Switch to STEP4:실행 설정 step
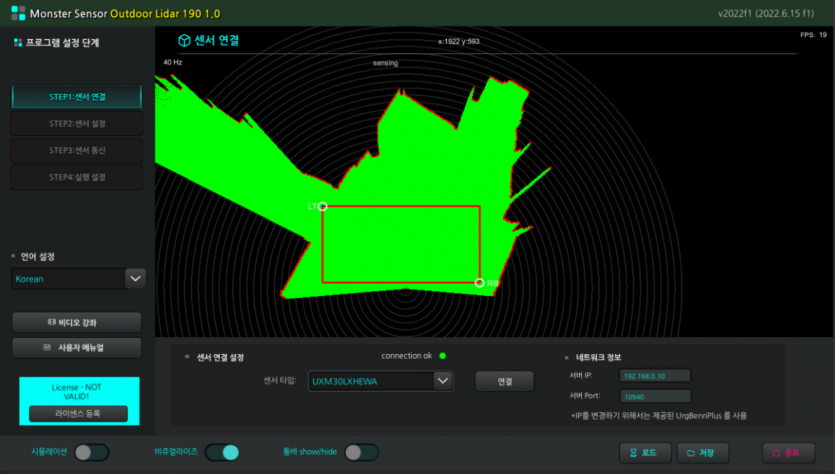 pos(77,177)
